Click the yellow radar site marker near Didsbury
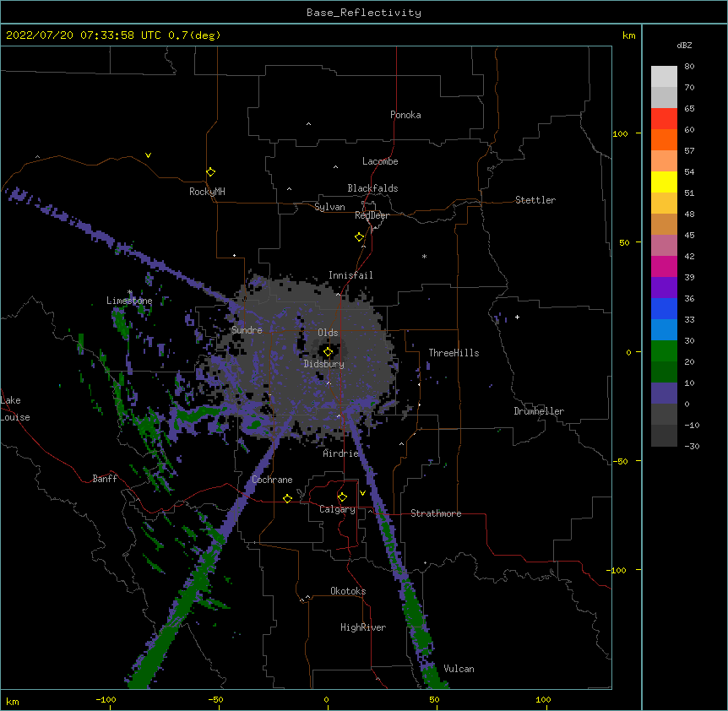Viewport: 728px width, 711px height. click(x=328, y=352)
